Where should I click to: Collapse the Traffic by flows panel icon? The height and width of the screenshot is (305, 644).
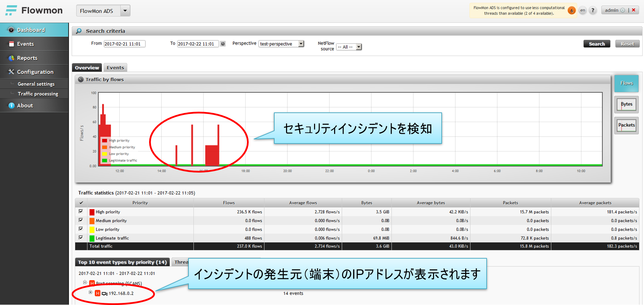81,80
